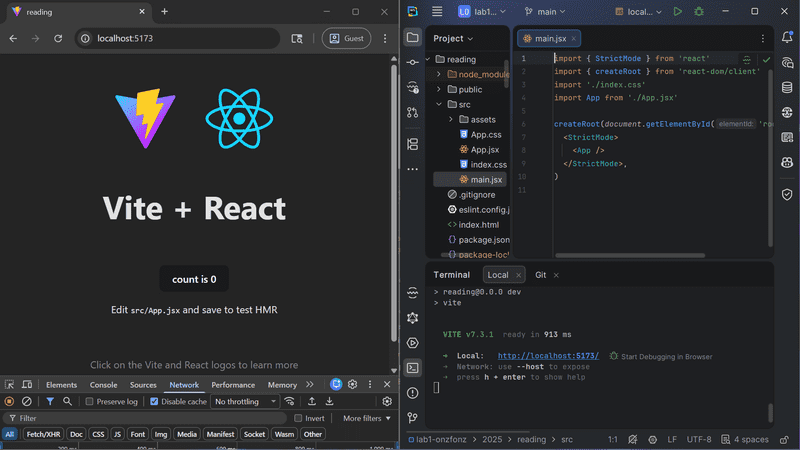Select the CSS request type filter
Image resolution: width=800 pixels, height=450 pixels.
[x=98, y=434]
